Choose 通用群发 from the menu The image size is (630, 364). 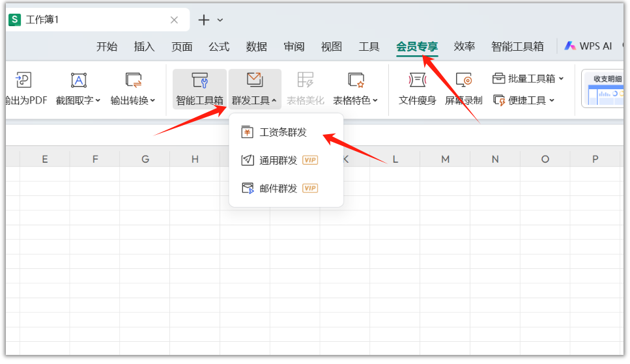286,160
